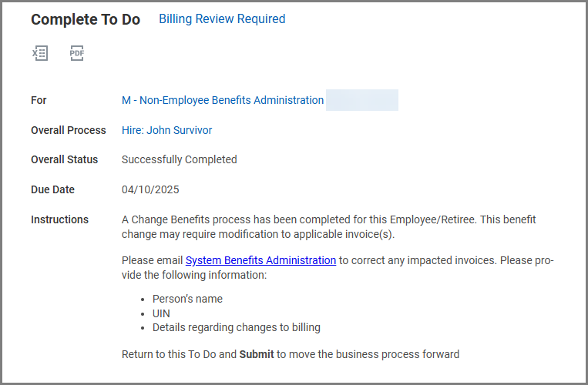This screenshot has width=588, height=385.
Task: Open the Billing Review Required link
Action: pyautogui.click(x=222, y=19)
